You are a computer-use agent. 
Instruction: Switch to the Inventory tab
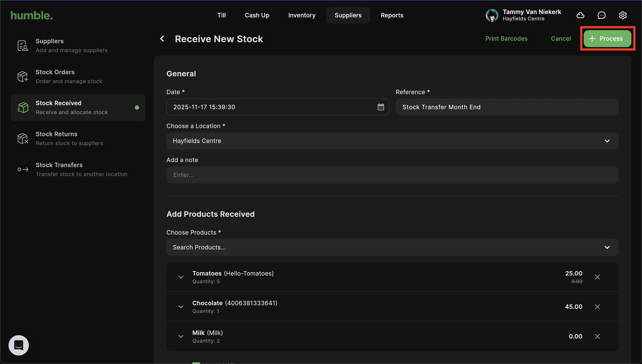pos(302,15)
